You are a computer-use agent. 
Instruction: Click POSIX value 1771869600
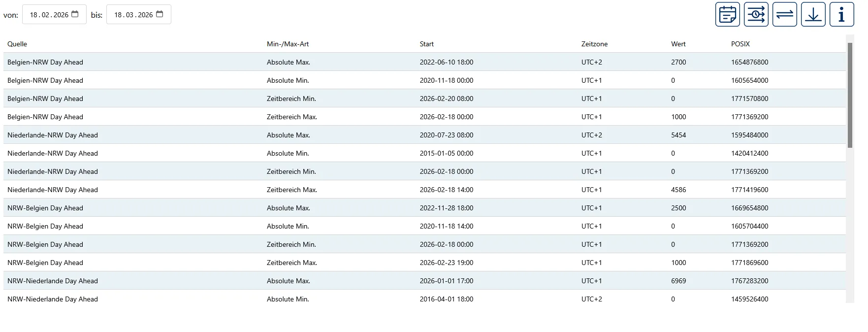(749, 263)
